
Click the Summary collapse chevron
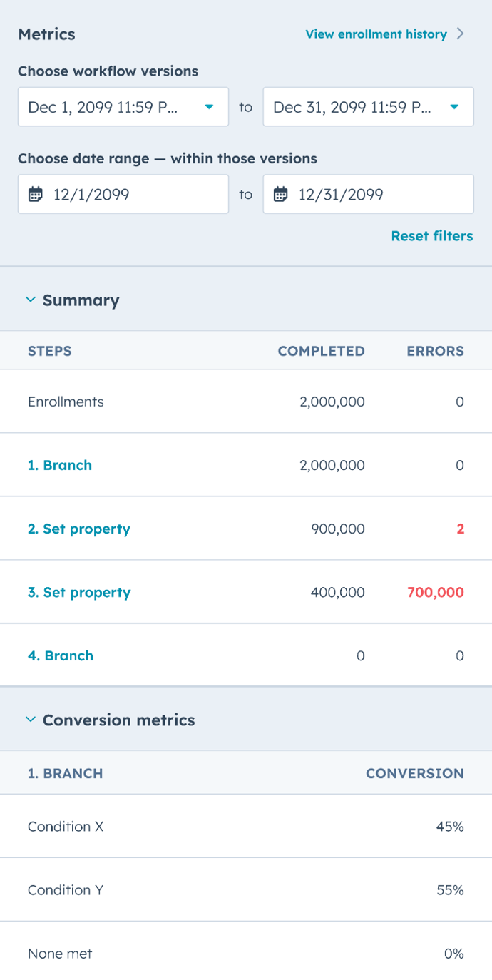[30, 300]
